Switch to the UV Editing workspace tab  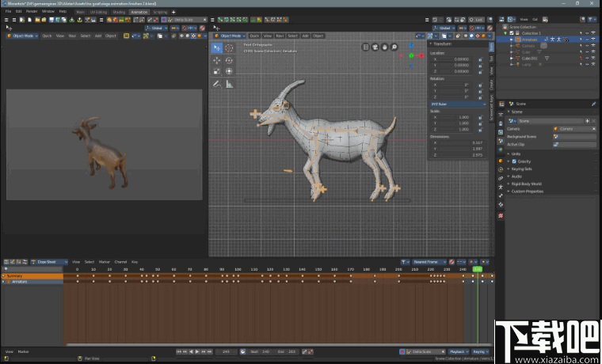pos(98,12)
